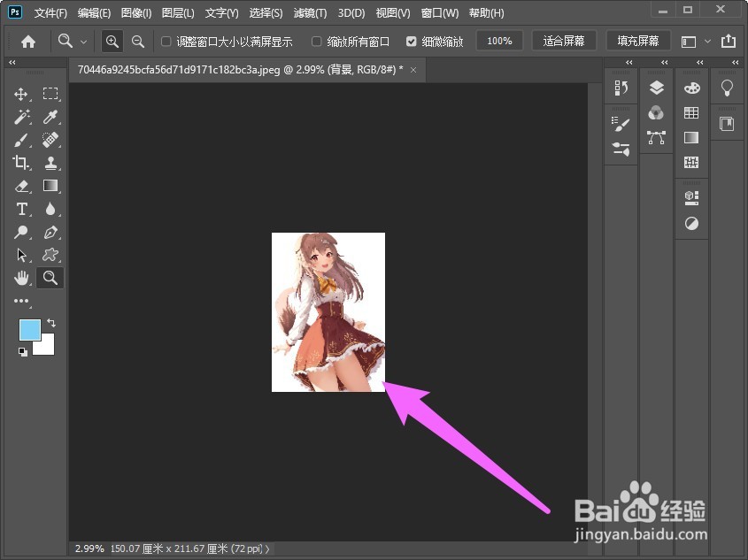Select the Dodge tool
Viewport: 748px width, 560px height.
pyautogui.click(x=21, y=232)
